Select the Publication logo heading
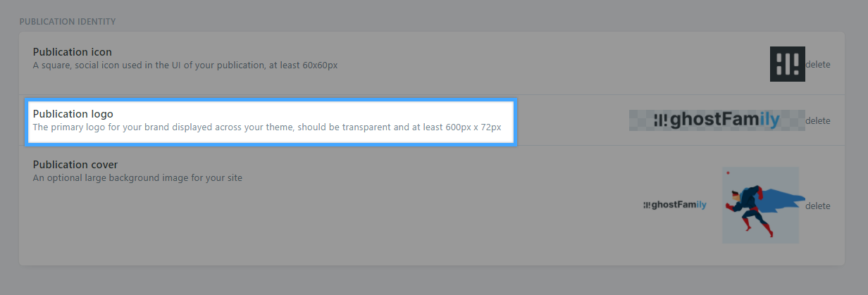 coord(73,114)
